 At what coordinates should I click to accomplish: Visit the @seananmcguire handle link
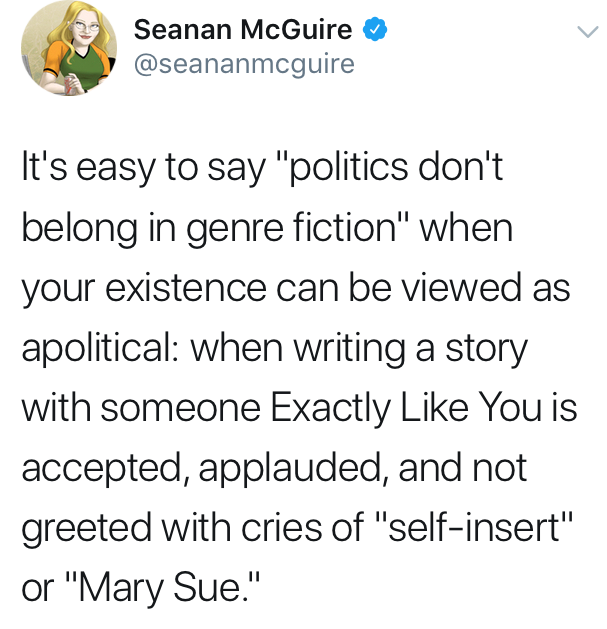tap(243, 64)
